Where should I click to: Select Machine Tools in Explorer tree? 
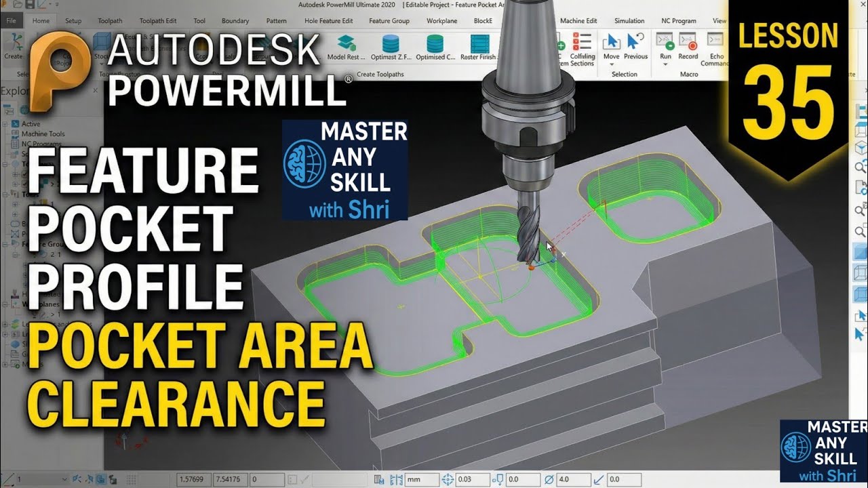(x=43, y=134)
